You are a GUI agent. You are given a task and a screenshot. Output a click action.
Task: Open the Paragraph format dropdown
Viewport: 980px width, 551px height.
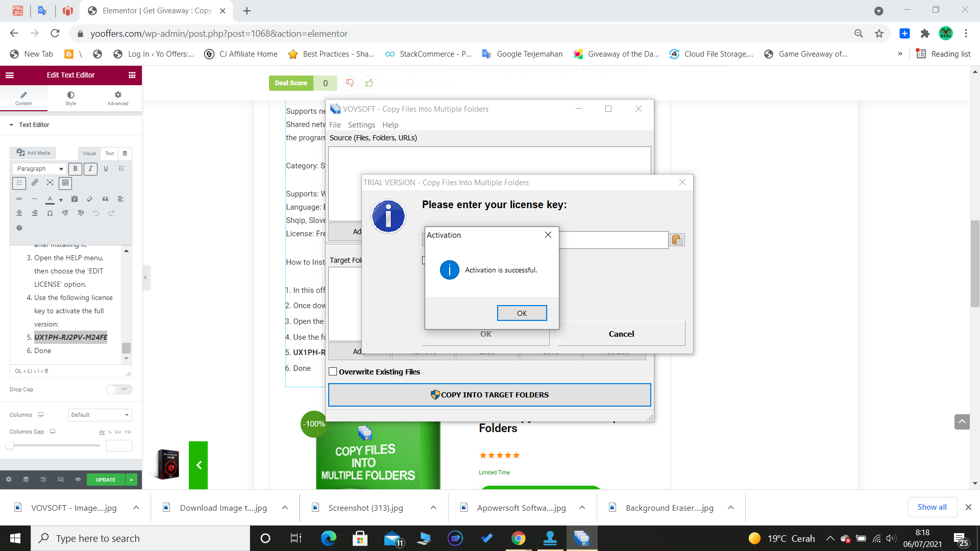(39, 169)
